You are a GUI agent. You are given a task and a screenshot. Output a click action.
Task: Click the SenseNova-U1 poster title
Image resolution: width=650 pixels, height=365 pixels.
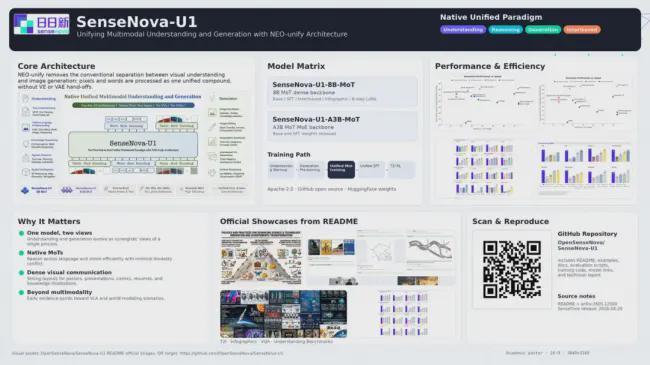point(136,22)
